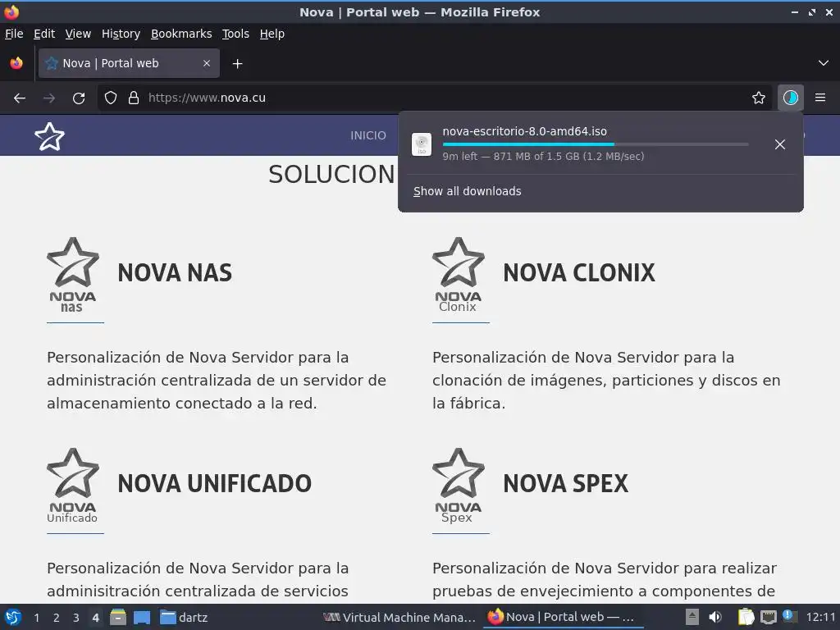Click the NOVA NAS heading

tap(175, 272)
